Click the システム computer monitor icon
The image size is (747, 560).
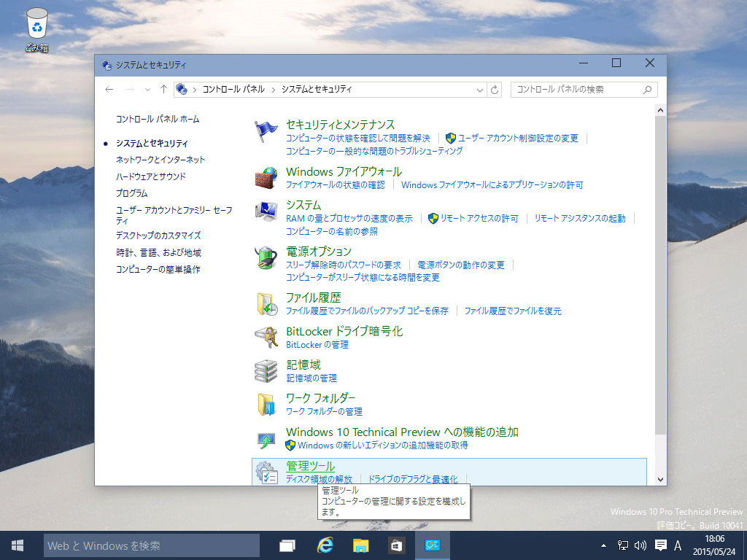coord(266,211)
